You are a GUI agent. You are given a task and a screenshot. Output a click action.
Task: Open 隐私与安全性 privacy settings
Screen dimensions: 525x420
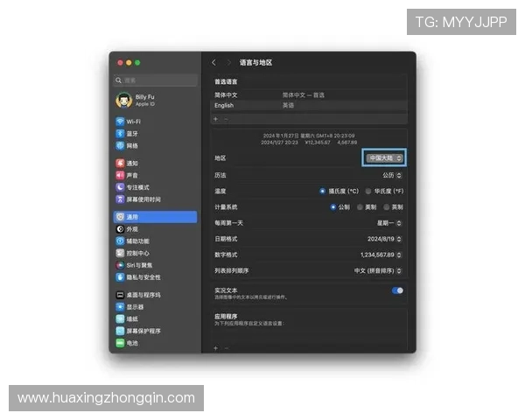(138, 277)
